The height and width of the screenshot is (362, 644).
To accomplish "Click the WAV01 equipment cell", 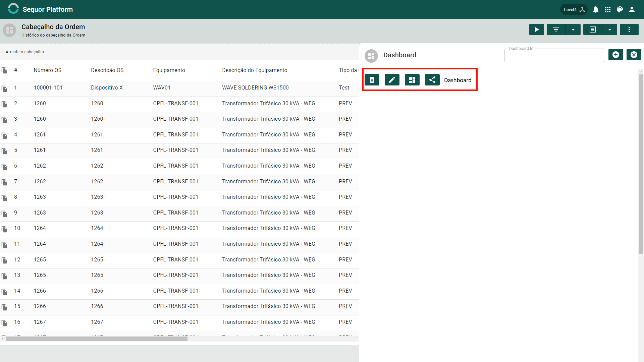I will pos(162,87).
